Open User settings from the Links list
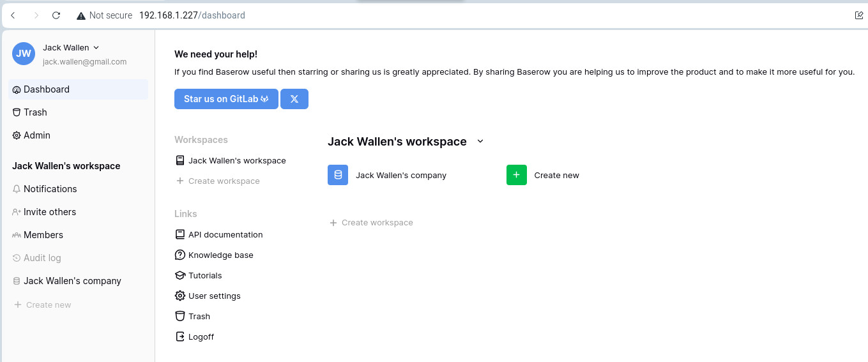This screenshot has width=868, height=362. [x=214, y=296]
